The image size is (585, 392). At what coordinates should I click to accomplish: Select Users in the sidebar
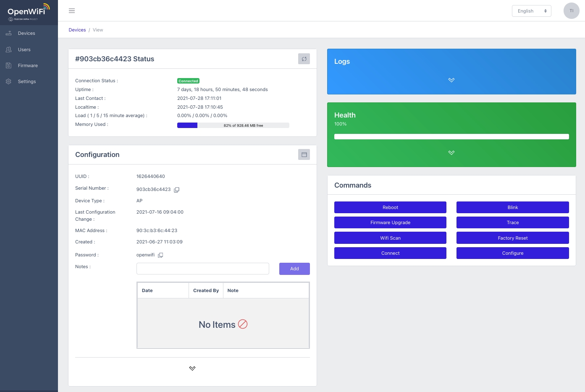coord(24,50)
